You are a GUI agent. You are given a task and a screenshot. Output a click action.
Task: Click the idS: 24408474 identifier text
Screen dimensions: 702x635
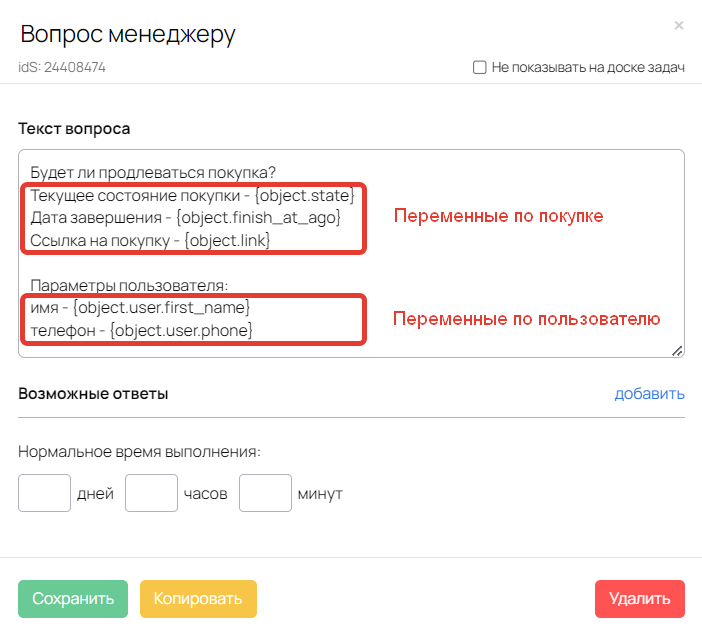(x=62, y=67)
